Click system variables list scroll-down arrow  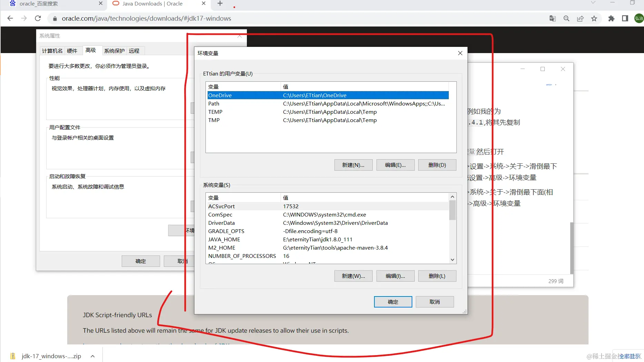pyautogui.click(x=453, y=260)
